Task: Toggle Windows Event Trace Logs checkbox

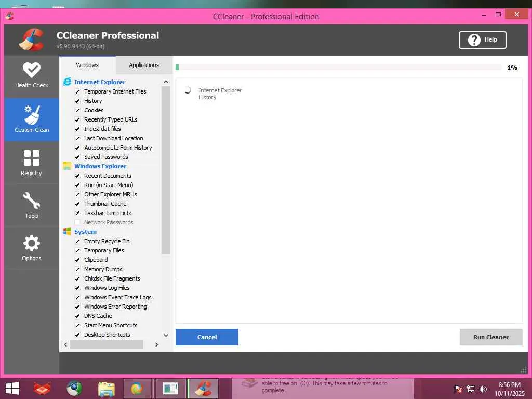Action: point(77,297)
